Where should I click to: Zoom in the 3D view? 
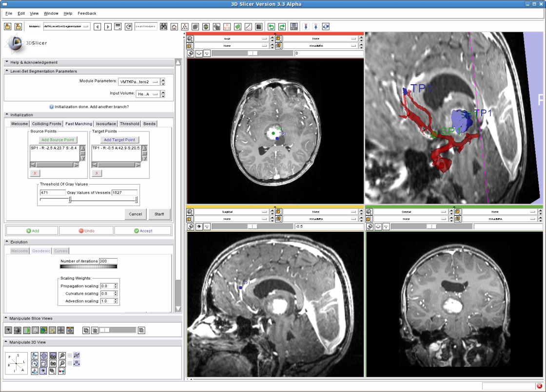(62, 355)
